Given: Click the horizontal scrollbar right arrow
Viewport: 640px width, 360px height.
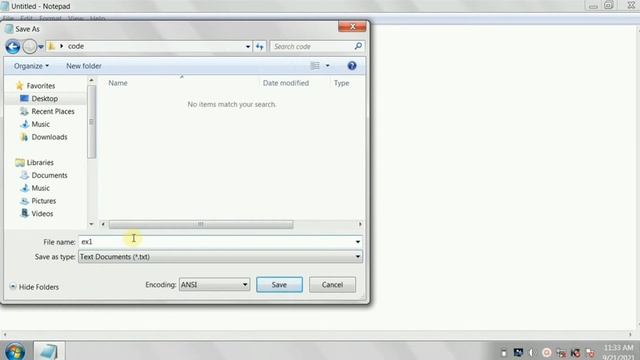Looking at the screenshot, I should pyautogui.click(x=360, y=224).
